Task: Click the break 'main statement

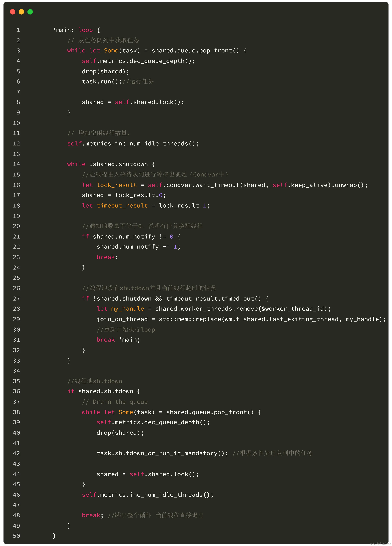Action: point(118,340)
